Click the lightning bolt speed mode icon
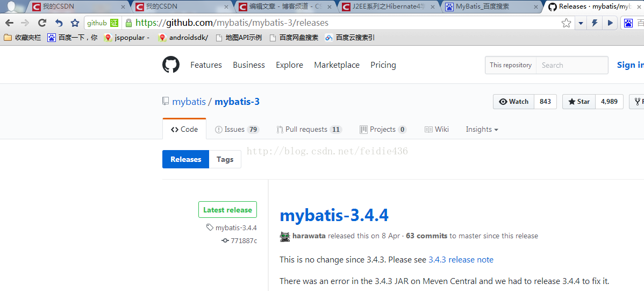 [595, 23]
